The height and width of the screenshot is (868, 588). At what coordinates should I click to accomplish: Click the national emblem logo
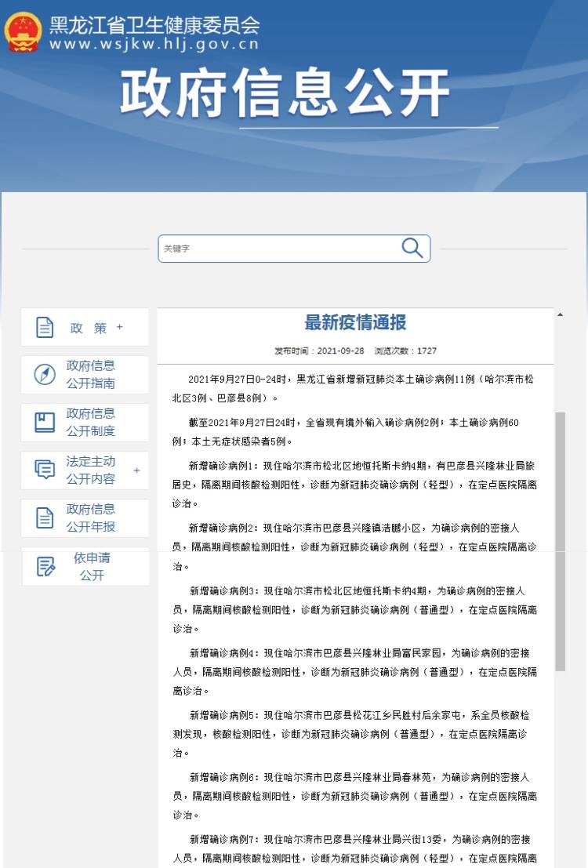coord(23,32)
